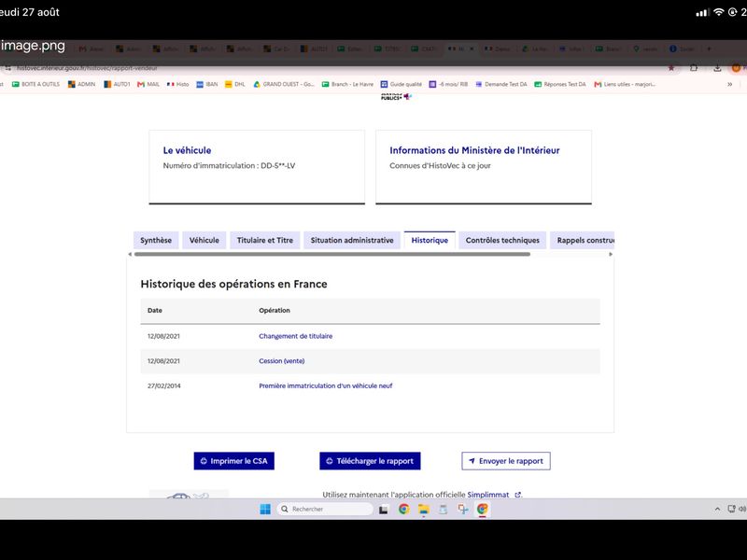Open the AUTO1 bookmark
The image size is (747, 560).
coord(117,84)
